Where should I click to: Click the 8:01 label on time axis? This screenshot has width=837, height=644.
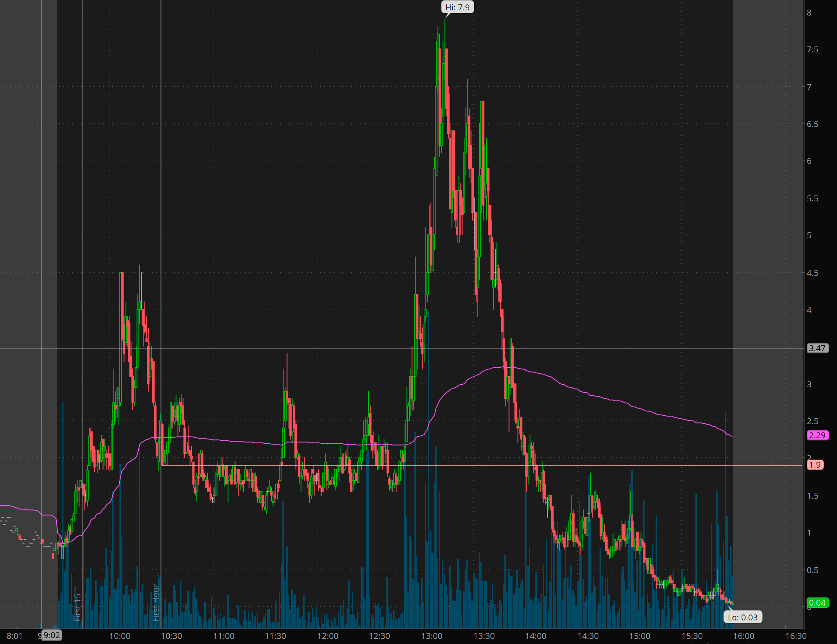click(x=14, y=636)
